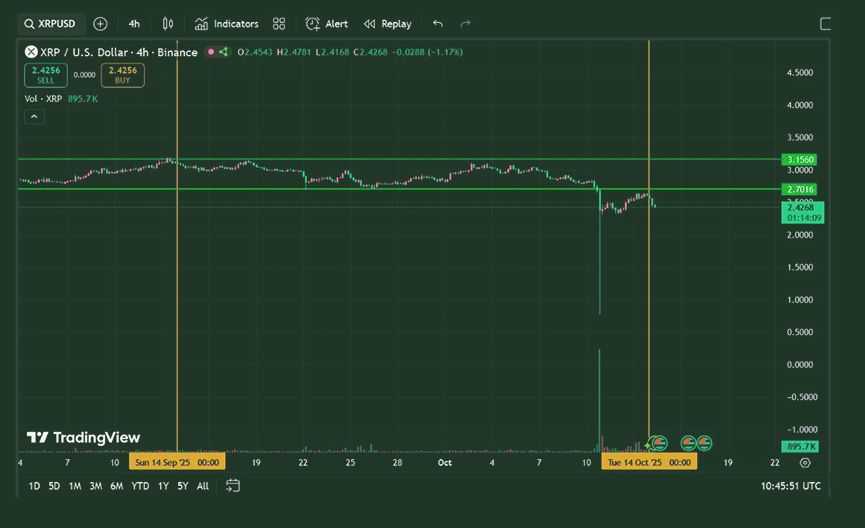Open the event icon next to the last one
865x528 pixels.
(688, 443)
